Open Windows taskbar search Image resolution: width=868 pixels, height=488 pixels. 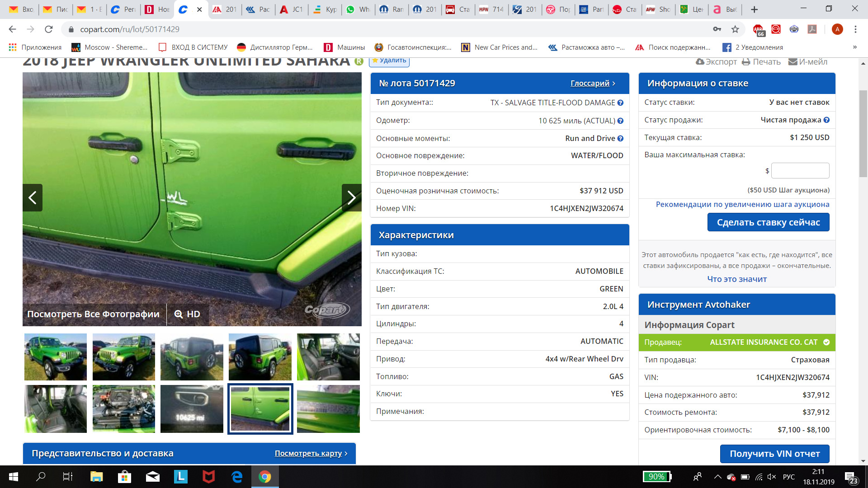41,477
